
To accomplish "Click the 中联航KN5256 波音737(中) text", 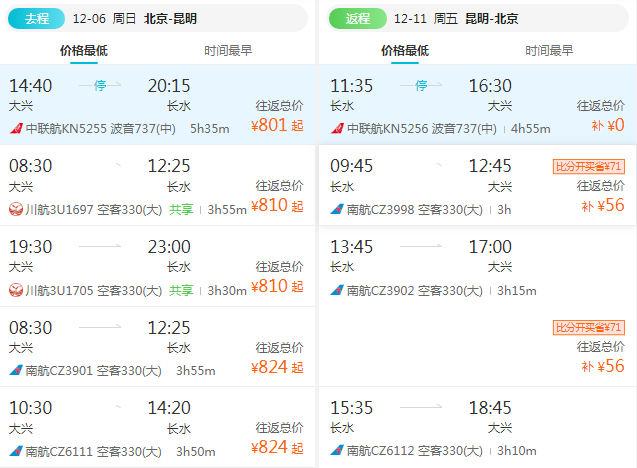I will click(422, 129).
